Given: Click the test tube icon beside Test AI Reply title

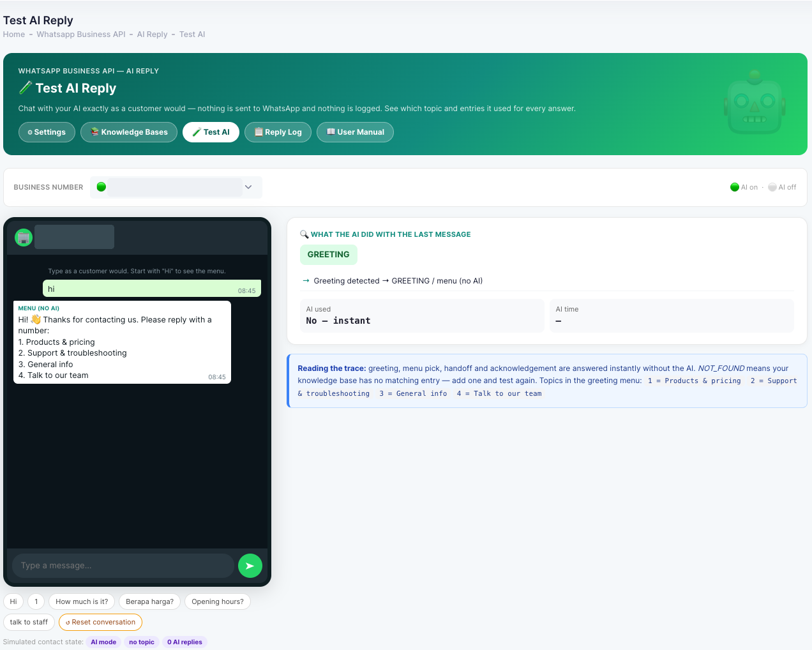Looking at the screenshot, I should pos(26,88).
